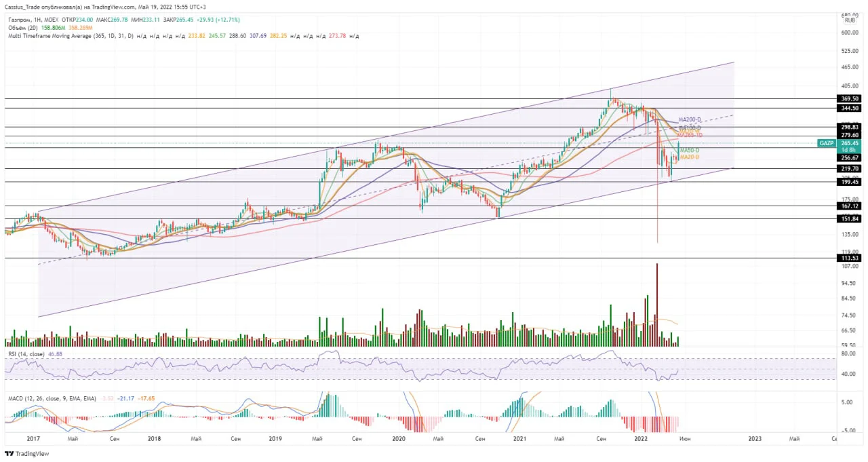Viewport: 868px width, 462px height.
Task: Select the MA200-D line label
Action: point(690,119)
